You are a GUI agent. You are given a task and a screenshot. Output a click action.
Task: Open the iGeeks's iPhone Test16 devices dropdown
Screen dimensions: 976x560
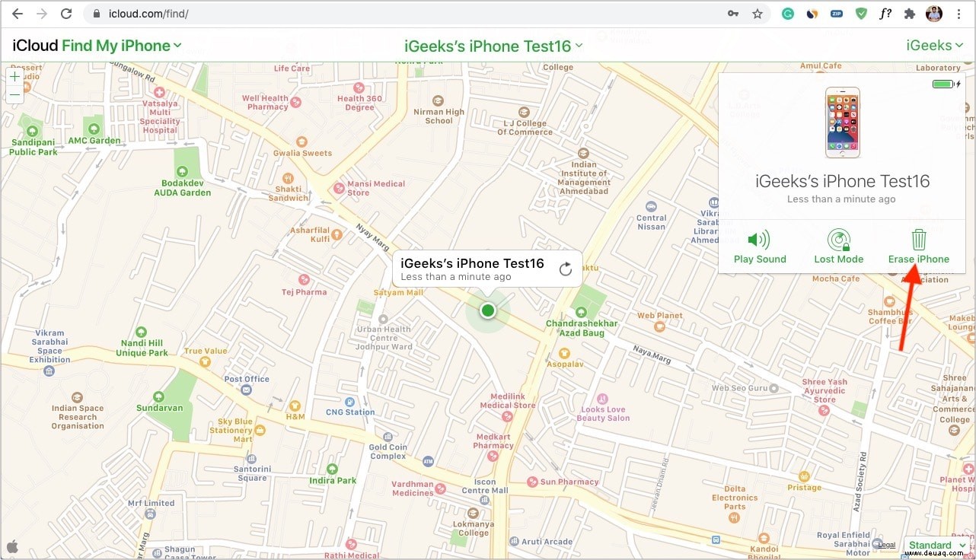493,46
